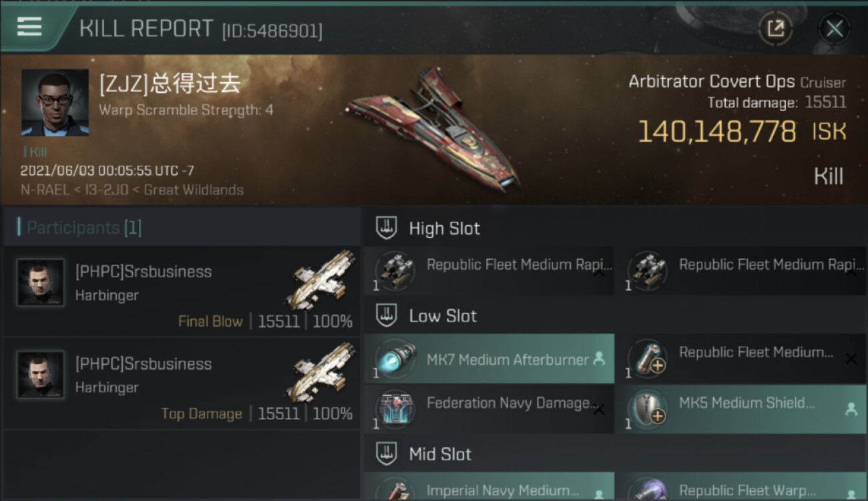This screenshot has width=868, height=501.
Task: Collapse the High Slot section
Action: [x=387, y=228]
